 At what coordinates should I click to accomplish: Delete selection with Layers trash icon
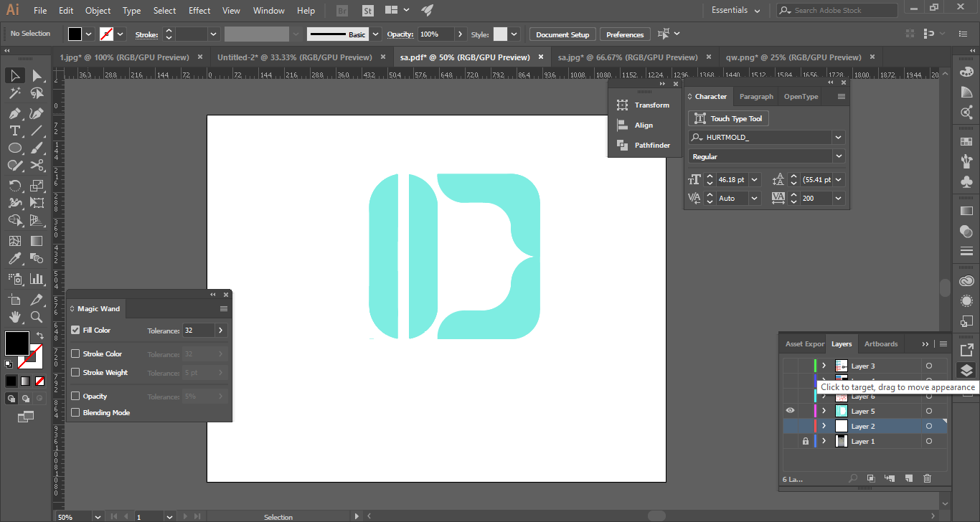click(x=927, y=478)
